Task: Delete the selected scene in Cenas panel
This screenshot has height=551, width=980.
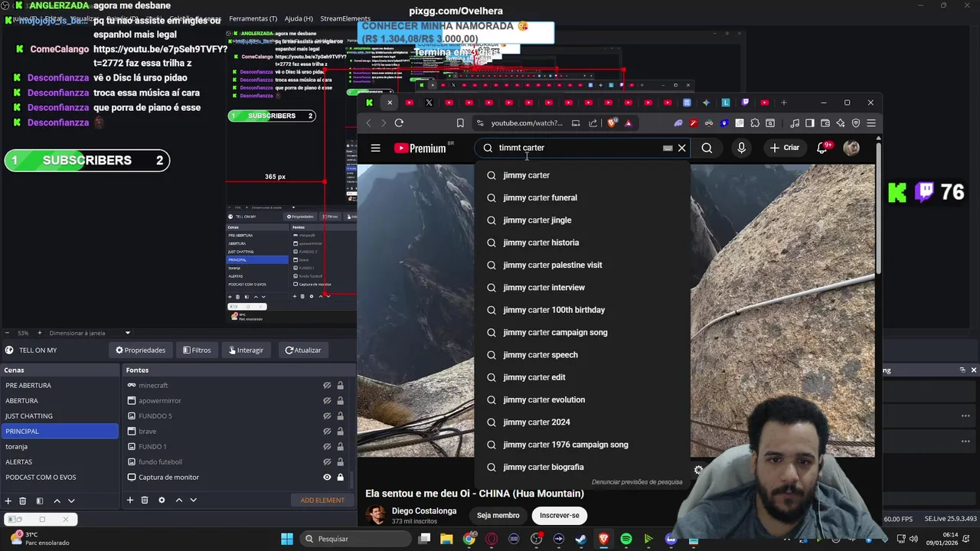Action: pos(23,500)
